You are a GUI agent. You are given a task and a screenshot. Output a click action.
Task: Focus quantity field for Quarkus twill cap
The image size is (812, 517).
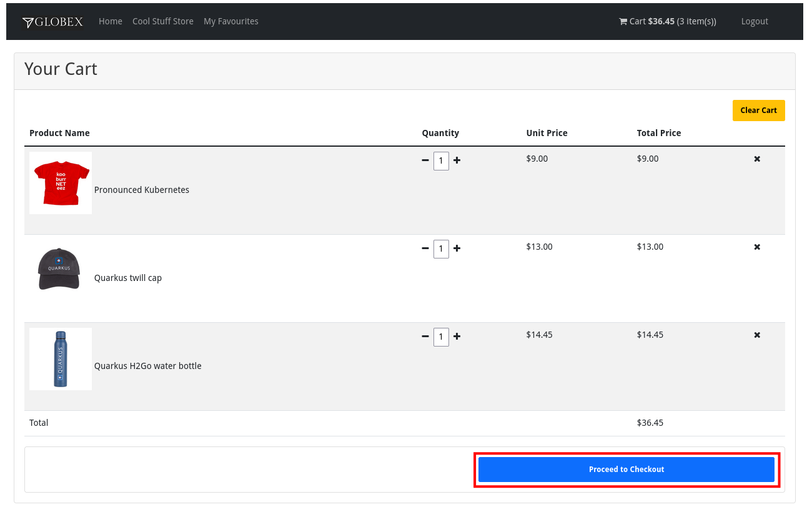[441, 249]
